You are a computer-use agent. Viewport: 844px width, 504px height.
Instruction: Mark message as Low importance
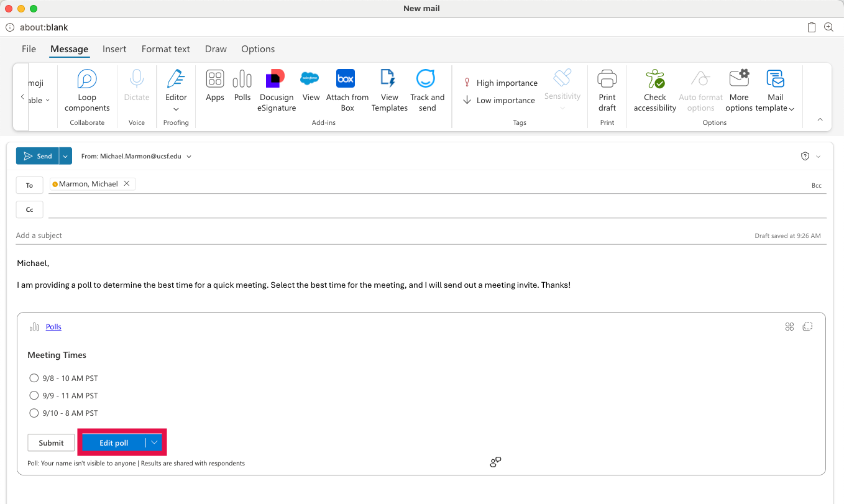coord(499,100)
